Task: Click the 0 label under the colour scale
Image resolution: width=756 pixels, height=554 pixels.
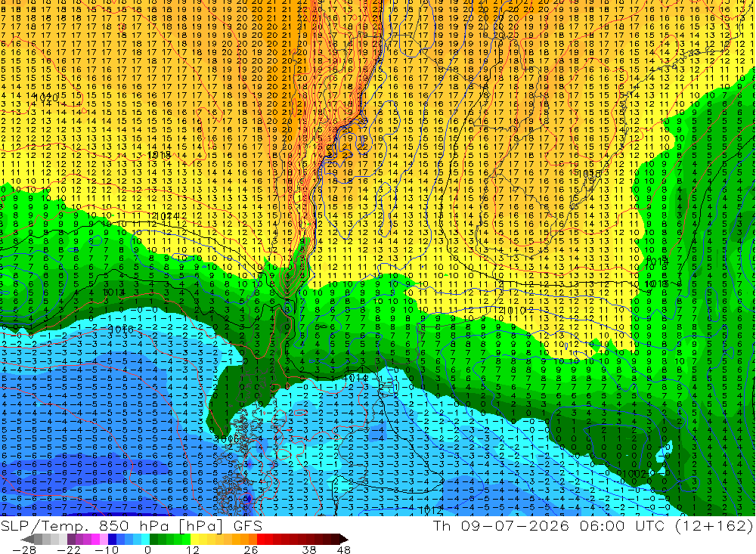Action: (147, 550)
